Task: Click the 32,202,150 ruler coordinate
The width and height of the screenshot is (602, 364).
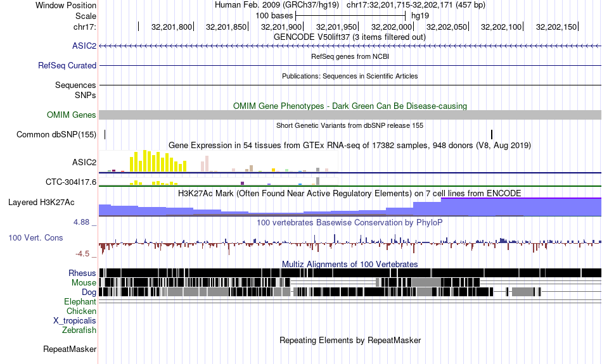Action: click(557, 27)
